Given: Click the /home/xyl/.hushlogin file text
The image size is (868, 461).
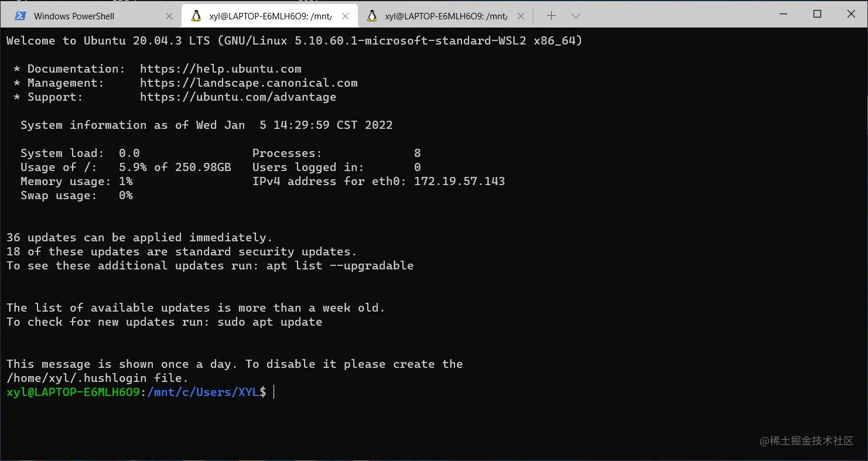Looking at the screenshot, I should click(x=98, y=378).
